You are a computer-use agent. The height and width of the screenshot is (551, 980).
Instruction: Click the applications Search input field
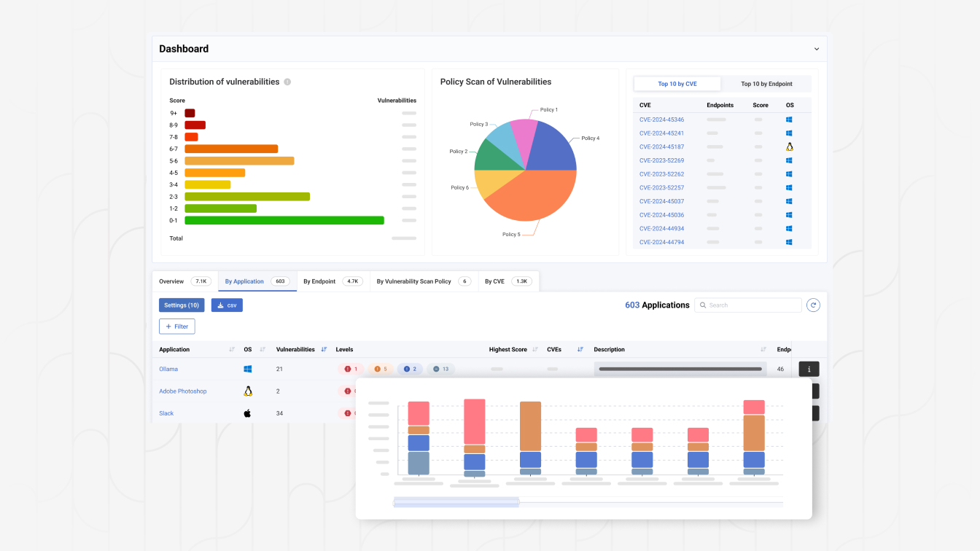click(748, 305)
